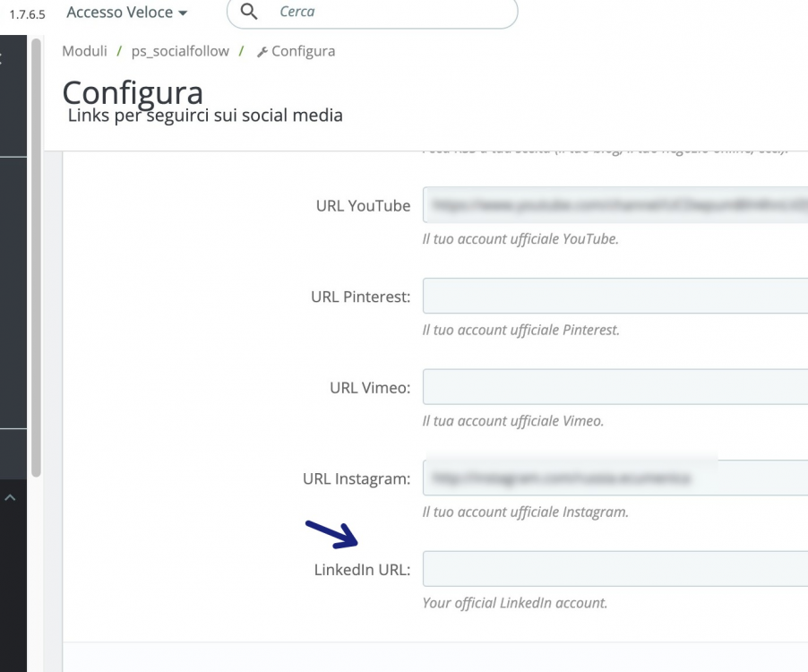The image size is (808, 672).
Task: Go to Moduli in the breadcrumb
Action: (x=84, y=51)
